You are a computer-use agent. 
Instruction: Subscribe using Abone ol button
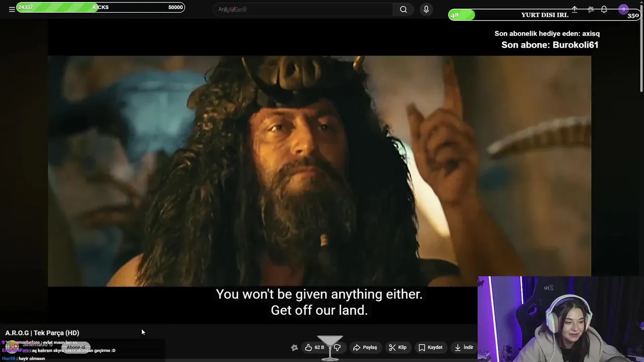click(x=76, y=347)
